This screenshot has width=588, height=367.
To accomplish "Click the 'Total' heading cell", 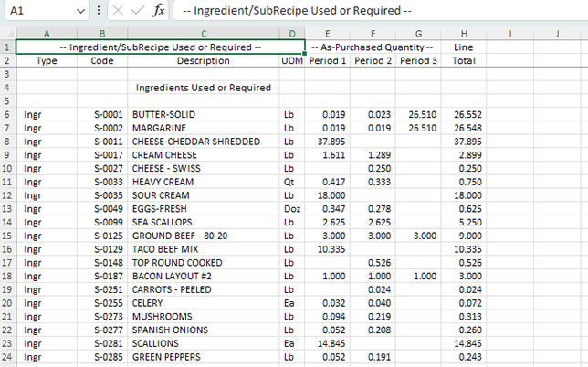I will click(x=464, y=61).
